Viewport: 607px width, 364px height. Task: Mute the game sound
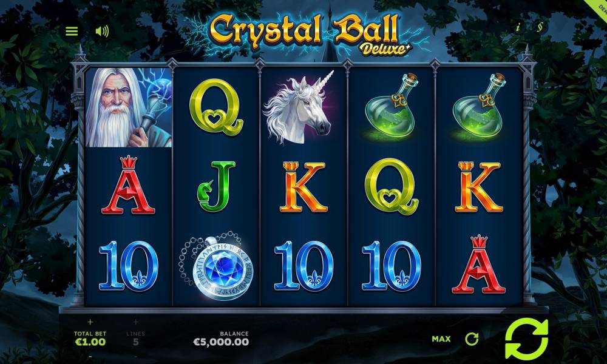(102, 31)
